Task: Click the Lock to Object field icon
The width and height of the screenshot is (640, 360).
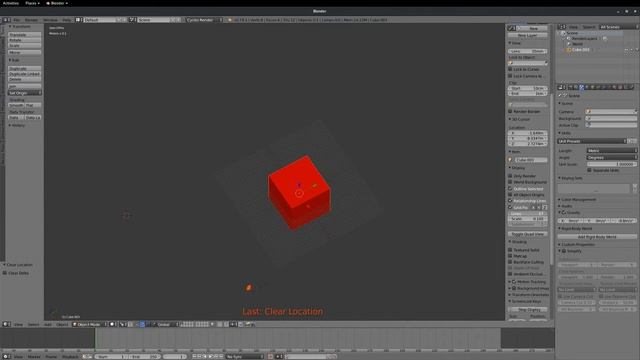Action: (x=511, y=63)
